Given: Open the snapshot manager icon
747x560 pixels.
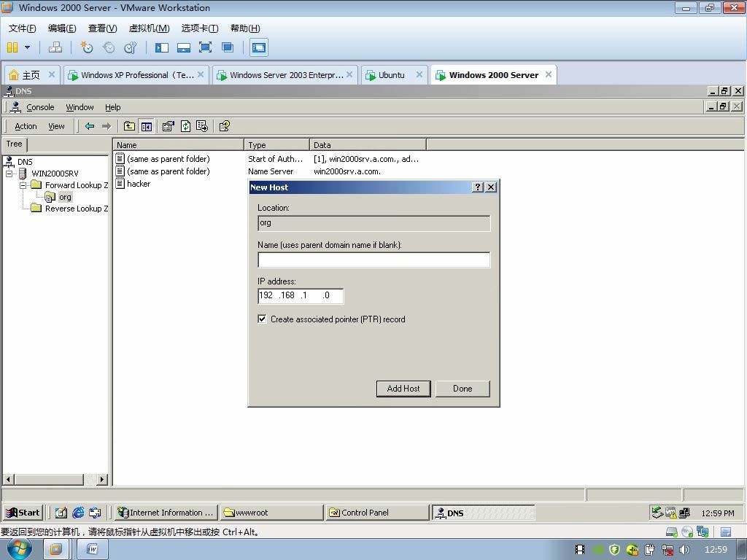Looking at the screenshot, I should 130,47.
